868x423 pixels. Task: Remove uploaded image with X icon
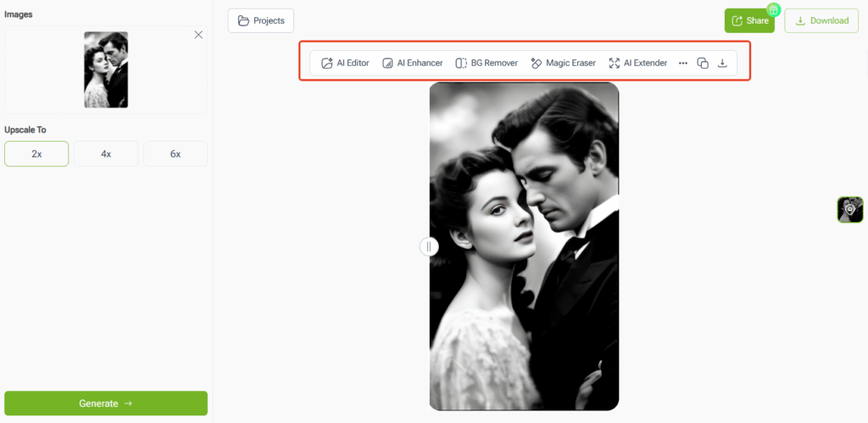coord(198,35)
